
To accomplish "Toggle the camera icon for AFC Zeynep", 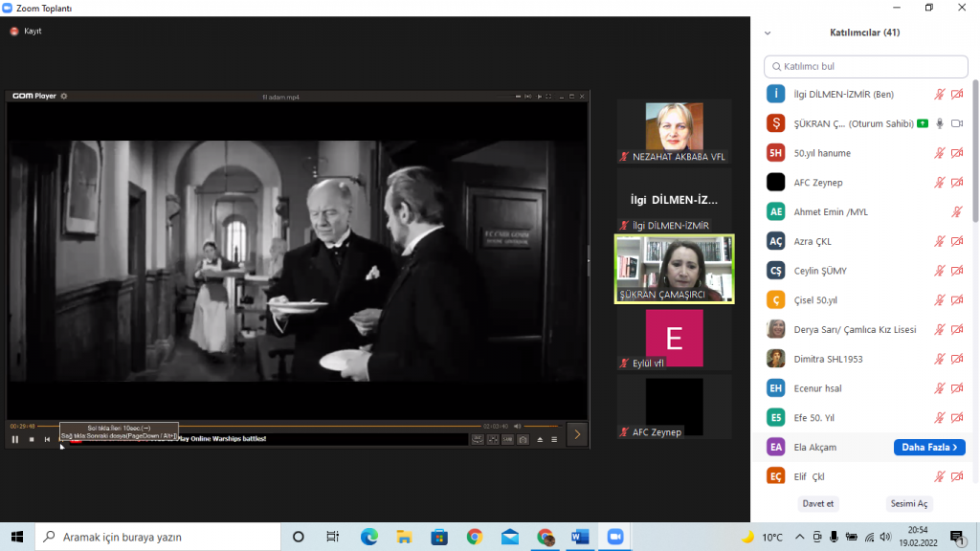I will click(957, 182).
